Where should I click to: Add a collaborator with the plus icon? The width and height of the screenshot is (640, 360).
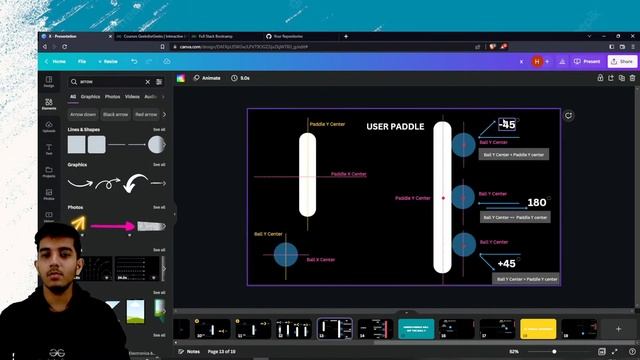(547, 62)
